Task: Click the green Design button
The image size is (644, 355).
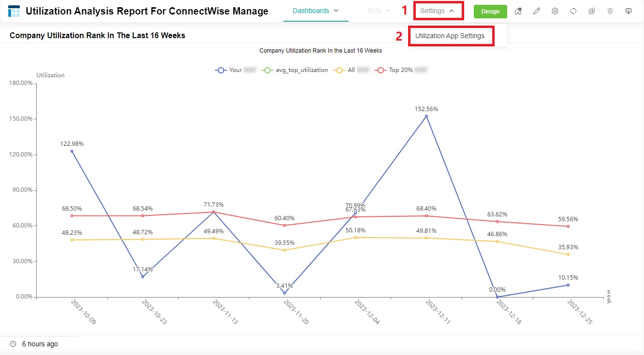Action: [x=490, y=12]
